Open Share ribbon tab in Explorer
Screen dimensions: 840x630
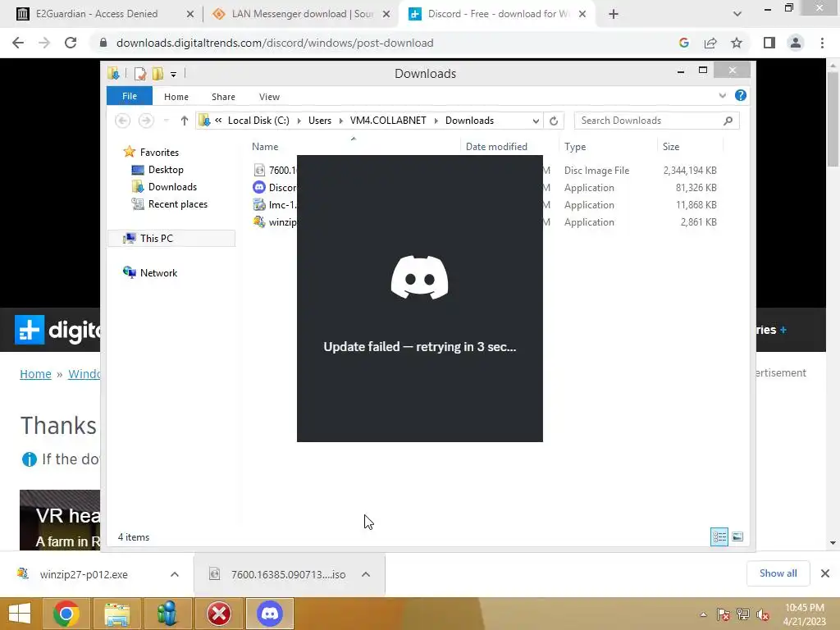coord(223,97)
